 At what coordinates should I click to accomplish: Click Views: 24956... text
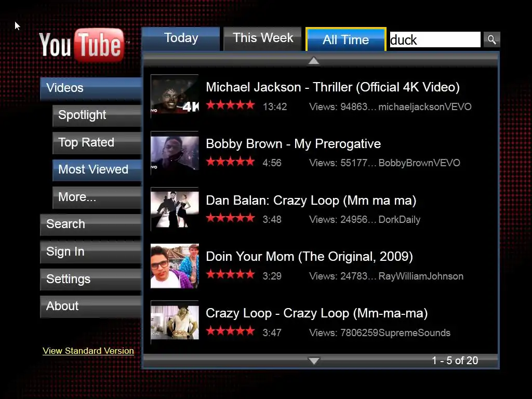coord(343,220)
